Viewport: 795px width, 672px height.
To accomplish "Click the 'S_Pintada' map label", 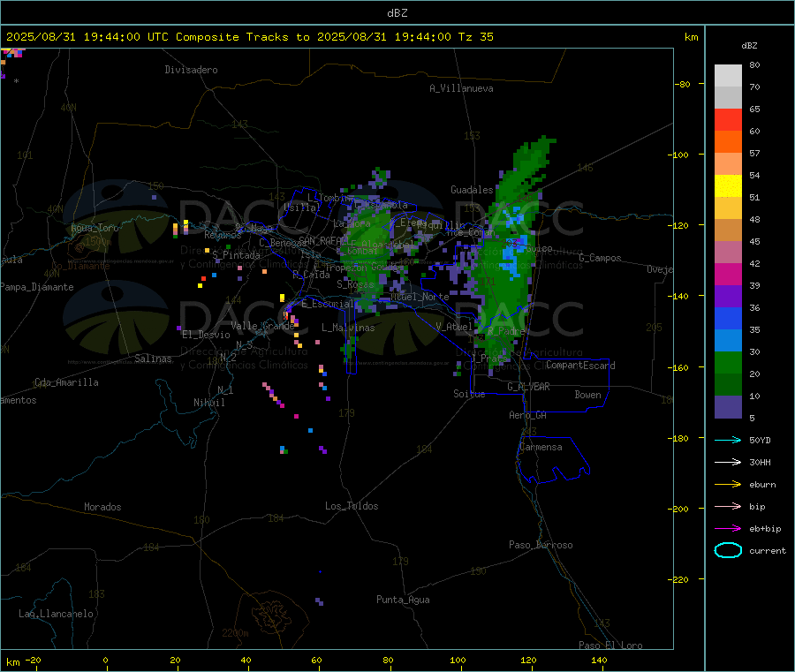I will [x=236, y=255].
